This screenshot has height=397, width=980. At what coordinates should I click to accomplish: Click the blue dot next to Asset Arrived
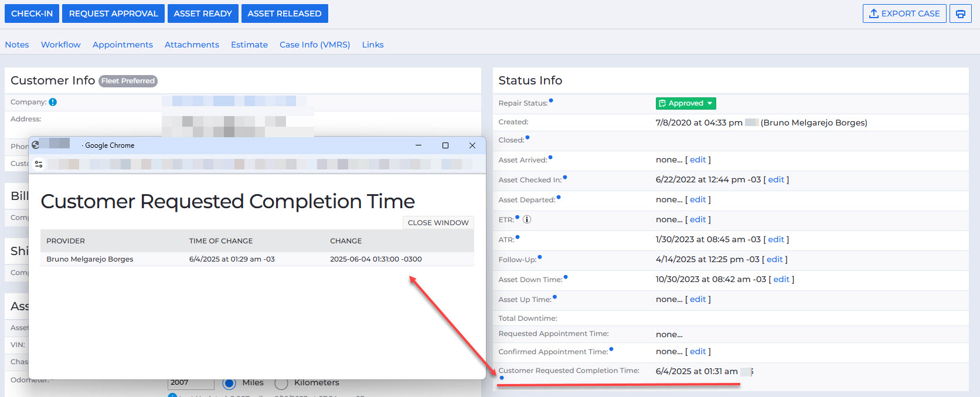[x=550, y=158]
